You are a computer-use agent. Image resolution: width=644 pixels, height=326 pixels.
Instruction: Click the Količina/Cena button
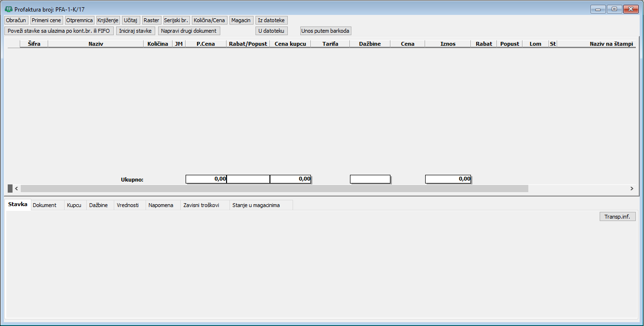[x=210, y=20]
